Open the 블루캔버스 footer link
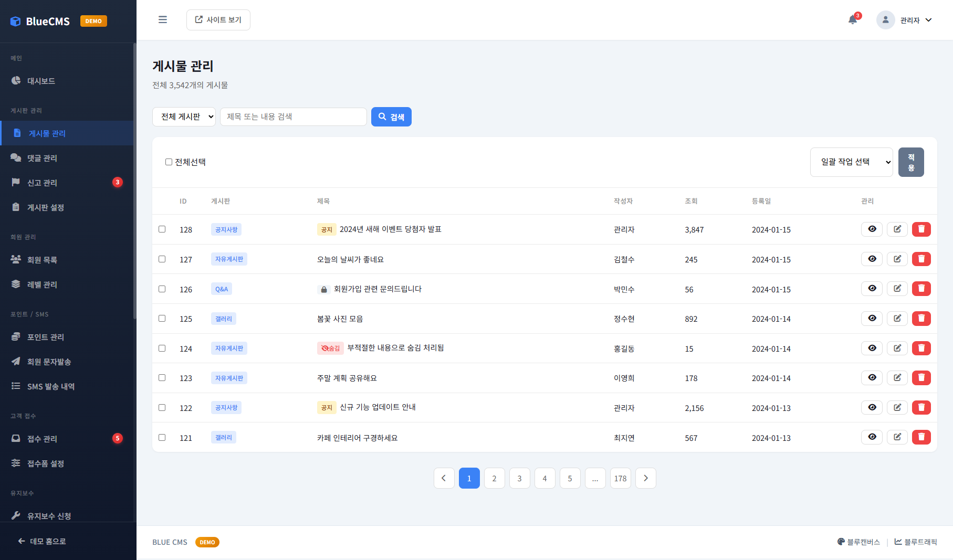Image resolution: width=953 pixels, height=560 pixels. pos(858,542)
